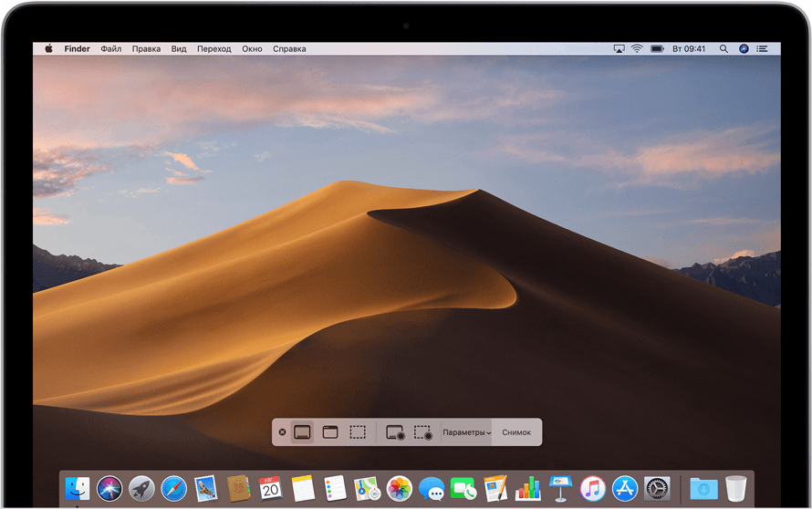
Task: Open the Downloads folder in Dock
Action: click(703, 488)
